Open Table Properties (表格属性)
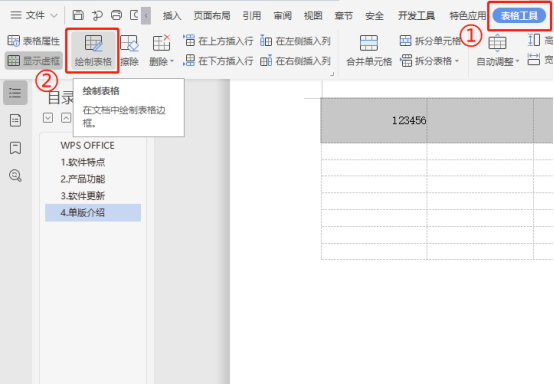This screenshot has height=384, width=554. pos(34,41)
